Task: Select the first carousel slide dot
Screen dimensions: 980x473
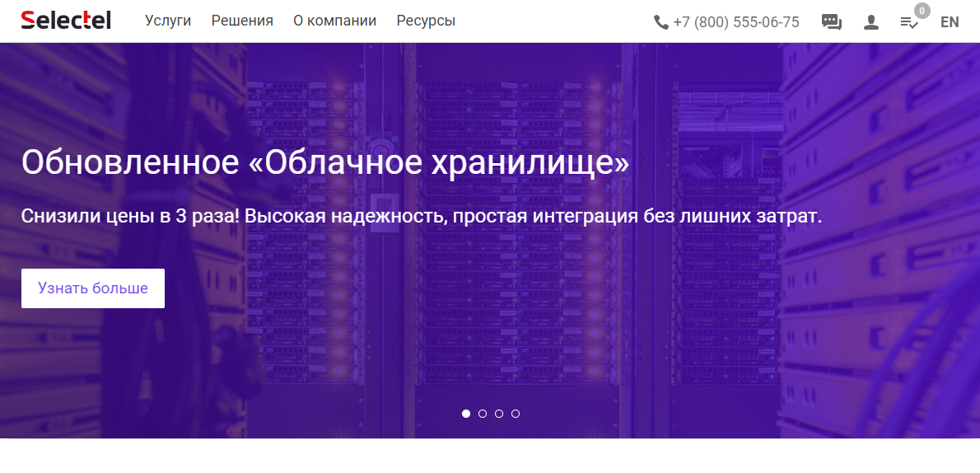Action: [465, 414]
